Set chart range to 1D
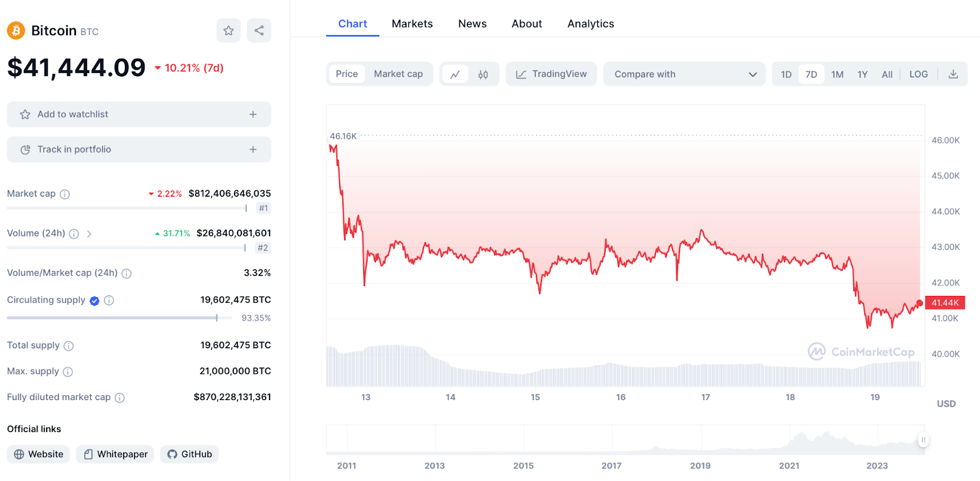 pyautogui.click(x=786, y=74)
